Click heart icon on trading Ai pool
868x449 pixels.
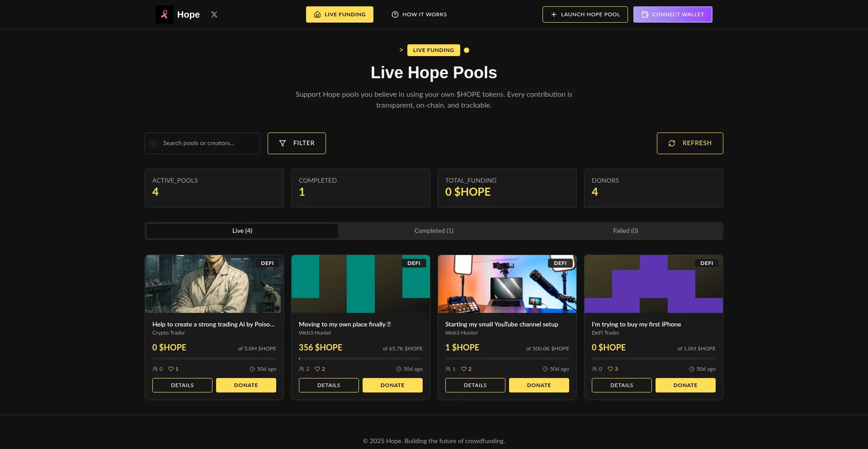(171, 369)
